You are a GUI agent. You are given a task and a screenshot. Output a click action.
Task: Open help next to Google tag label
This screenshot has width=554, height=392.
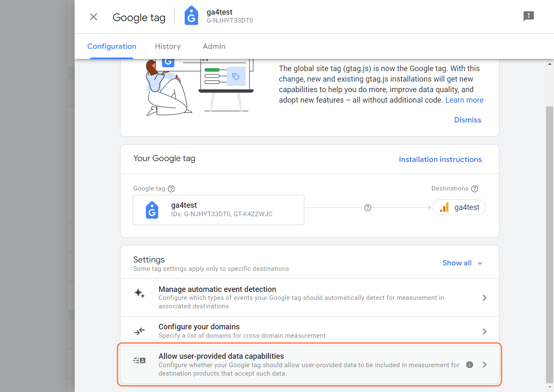point(171,189)
